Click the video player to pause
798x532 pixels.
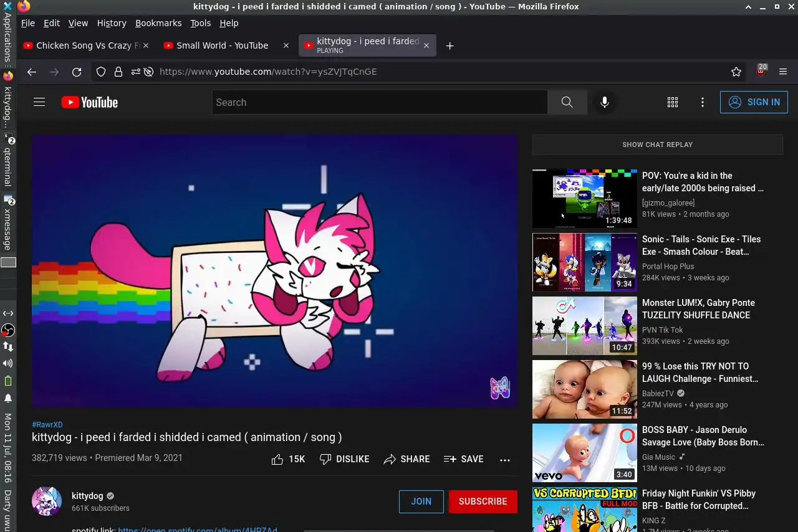(274, 270)
